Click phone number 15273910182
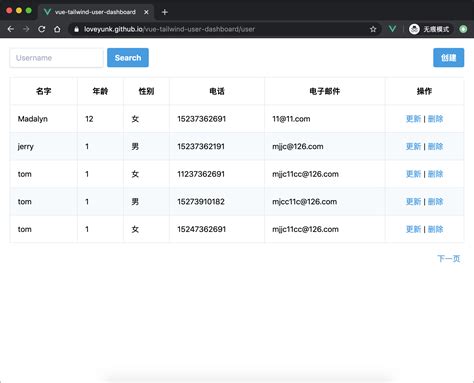Screen dimensions: 474x383 (x=201, y=202)
